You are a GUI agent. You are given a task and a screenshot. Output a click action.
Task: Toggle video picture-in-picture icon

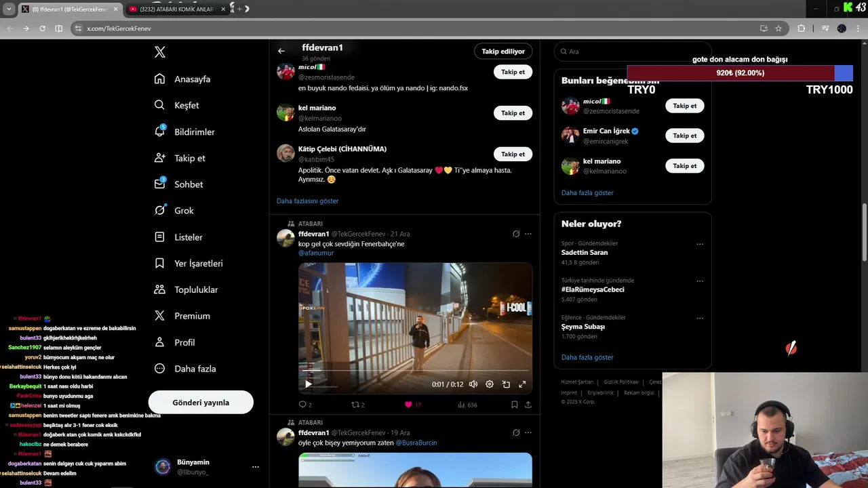coord(506,384)
